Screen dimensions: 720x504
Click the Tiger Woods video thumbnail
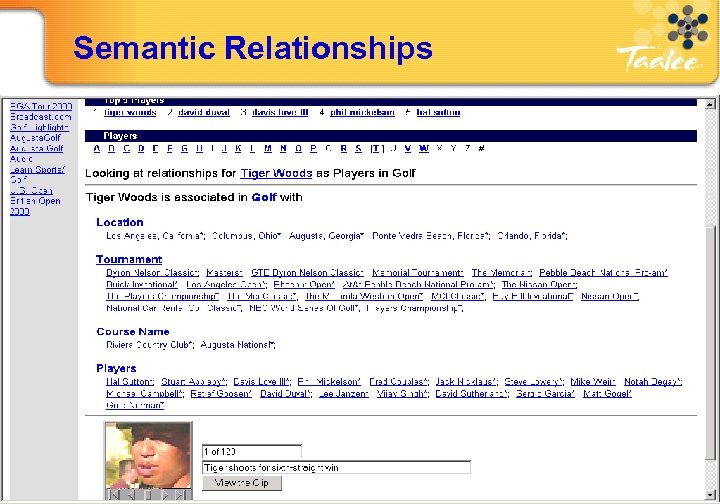click(148, 455)
